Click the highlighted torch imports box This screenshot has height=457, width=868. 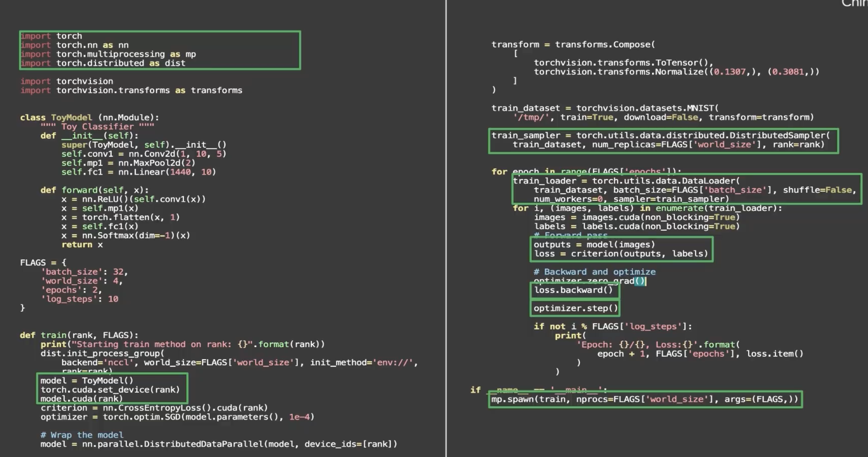pyautogui.click(x=159, y=50)
